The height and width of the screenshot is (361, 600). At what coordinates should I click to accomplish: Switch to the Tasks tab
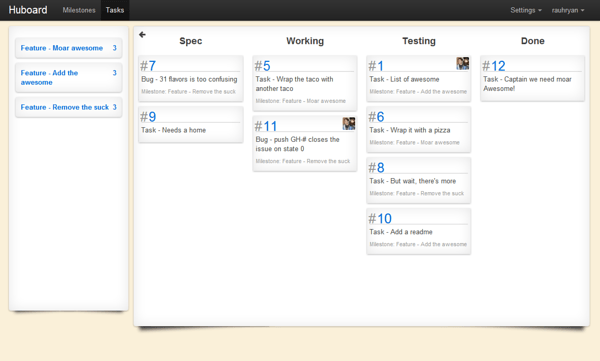115,10
